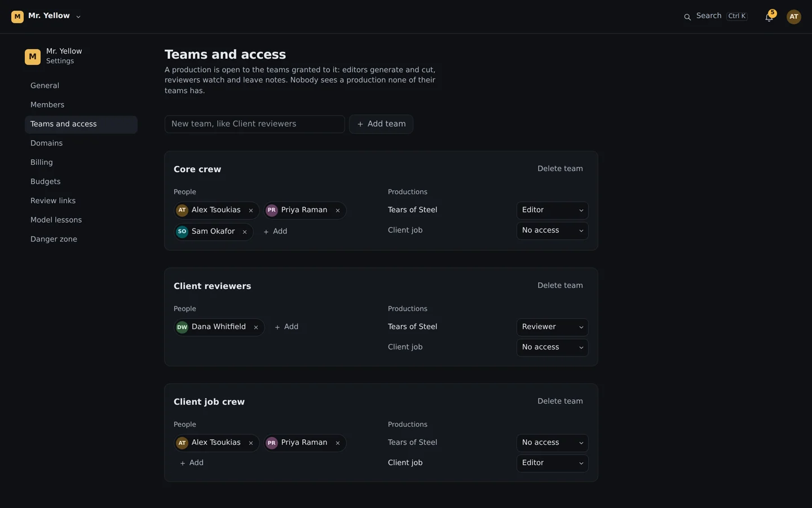Click the Teams and access page title
Image resolution: width=812 pixels, height=508 pixels.
click(225, 55)
